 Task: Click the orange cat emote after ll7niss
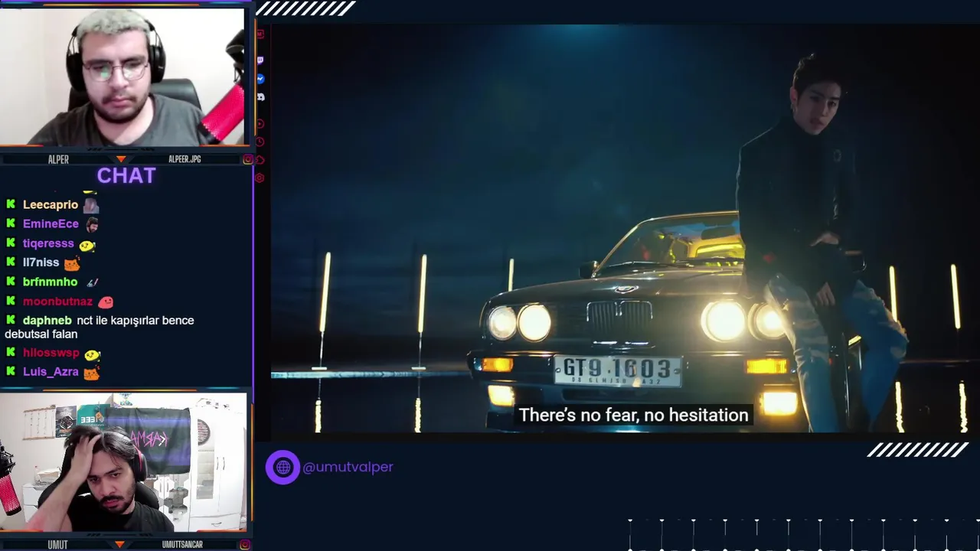(x=71, y=264)
